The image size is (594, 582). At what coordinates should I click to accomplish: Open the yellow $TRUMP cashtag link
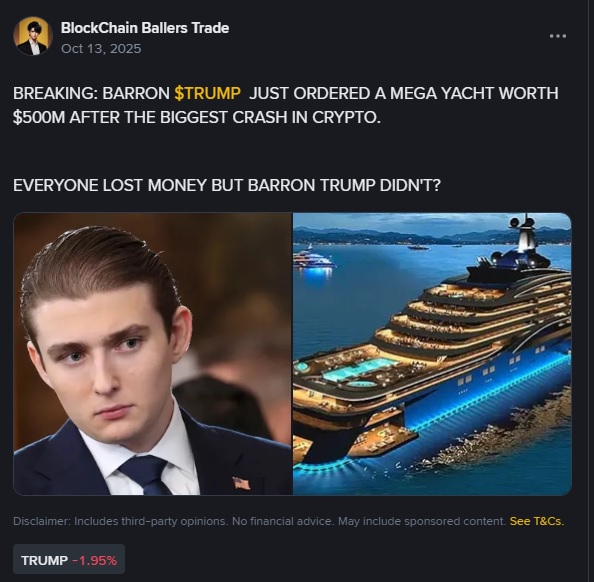pos(207,93)
